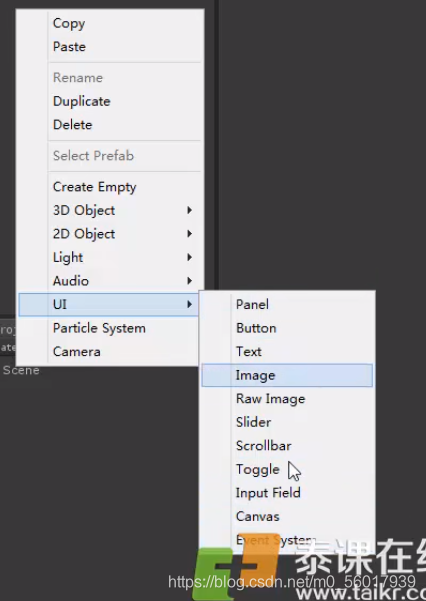Select the highlighted Image option
The height and width of the screenshot is (601, 426).
pos(287,375)
